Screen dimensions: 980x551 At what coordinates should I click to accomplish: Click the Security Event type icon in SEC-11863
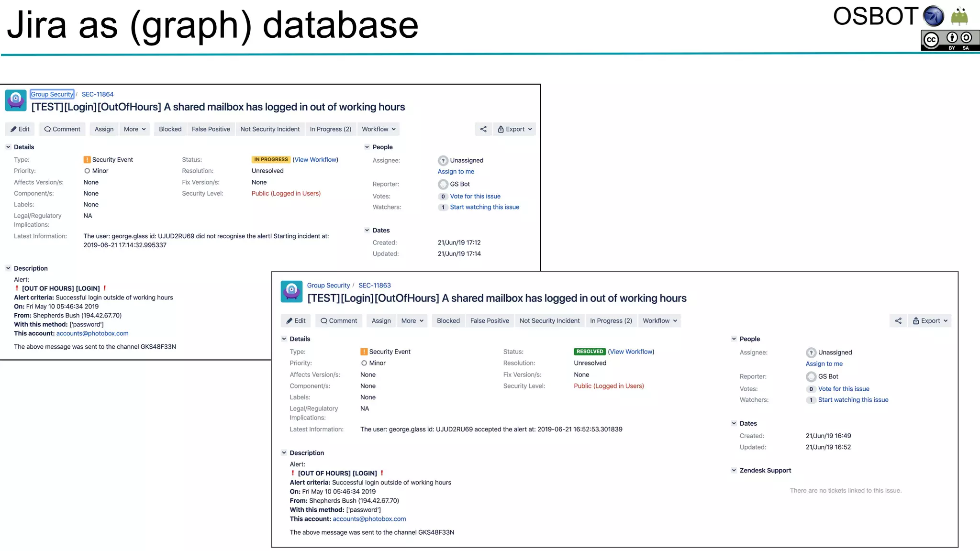pyautogui.click(x=364, y=352)
